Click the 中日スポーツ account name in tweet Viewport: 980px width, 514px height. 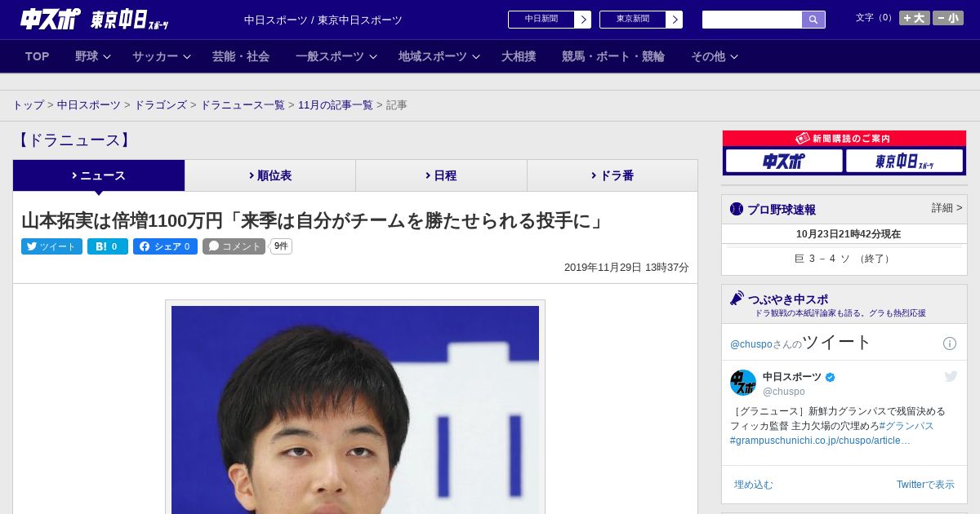[792, 377]
